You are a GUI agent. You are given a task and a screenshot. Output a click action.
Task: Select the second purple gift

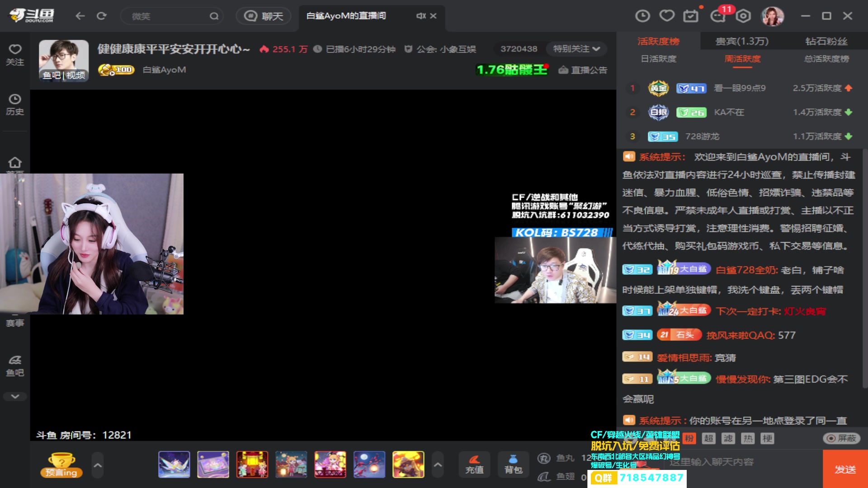click(x=213, y=465)
